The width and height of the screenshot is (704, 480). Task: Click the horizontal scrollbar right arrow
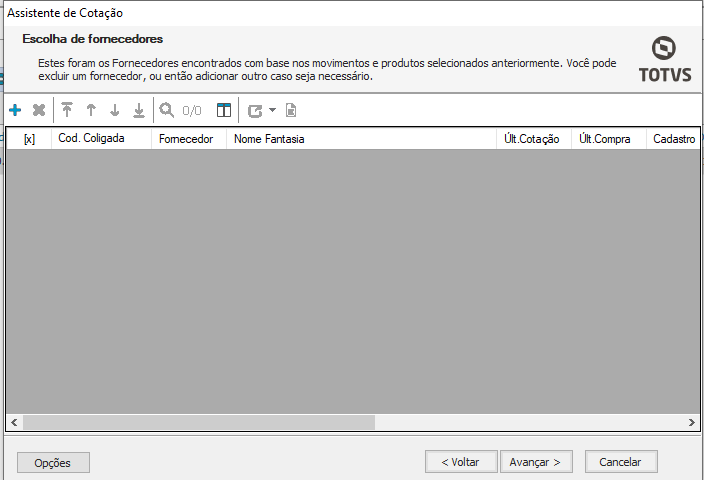click(x=692, y=423)
